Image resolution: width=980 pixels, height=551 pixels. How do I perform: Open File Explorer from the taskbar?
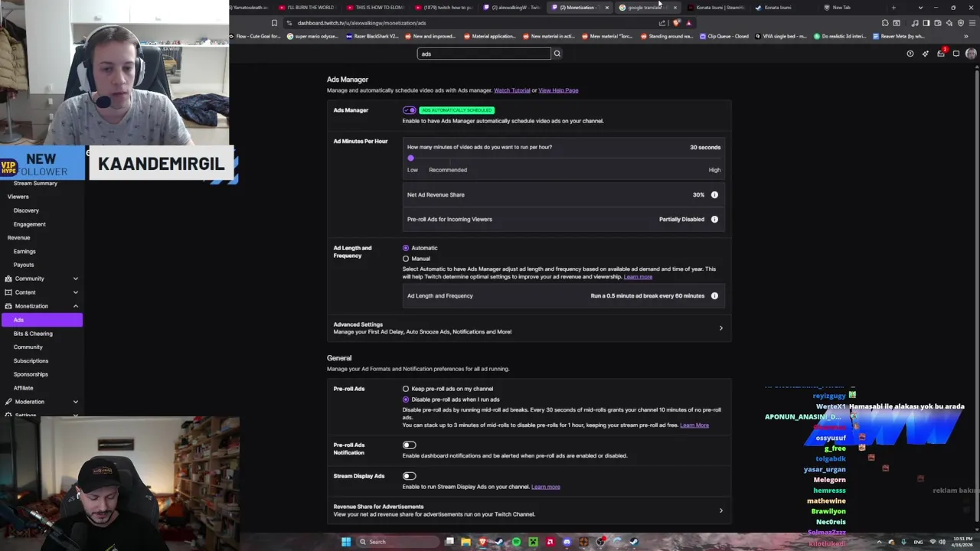click(x=465, y=542)
